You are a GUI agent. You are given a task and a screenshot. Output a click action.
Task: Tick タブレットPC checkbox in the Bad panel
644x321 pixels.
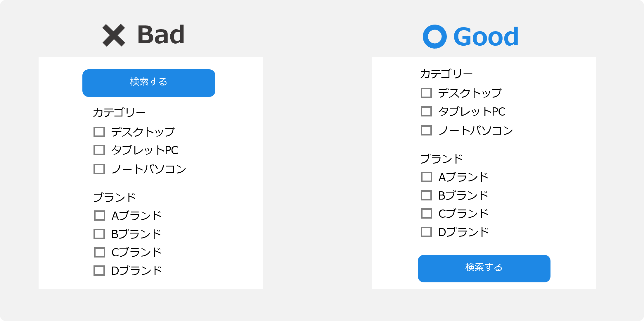[99, 150]
